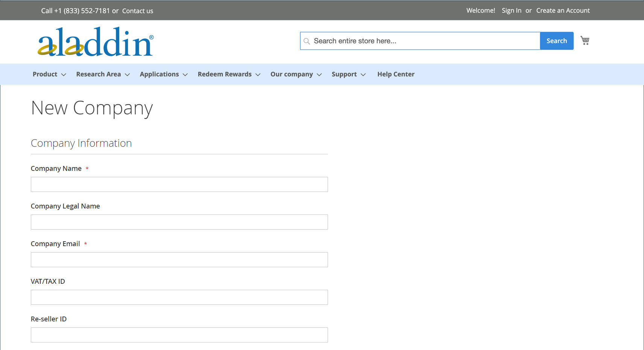Click Create an Account link
The width and height of the screenshot is (644, 350).
pyautogui.click(x=563, y=11)
